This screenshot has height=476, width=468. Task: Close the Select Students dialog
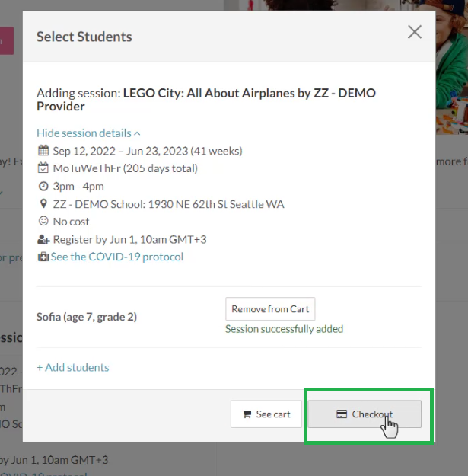click(414, 32)
